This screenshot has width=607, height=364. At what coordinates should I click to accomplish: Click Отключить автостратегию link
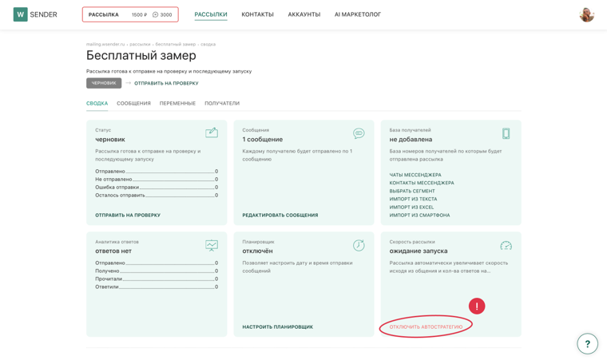[426, 326]
